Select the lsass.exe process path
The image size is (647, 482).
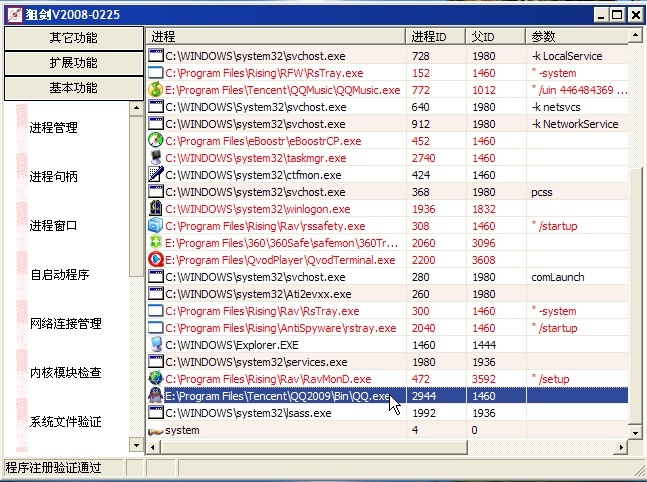(248, 413)
